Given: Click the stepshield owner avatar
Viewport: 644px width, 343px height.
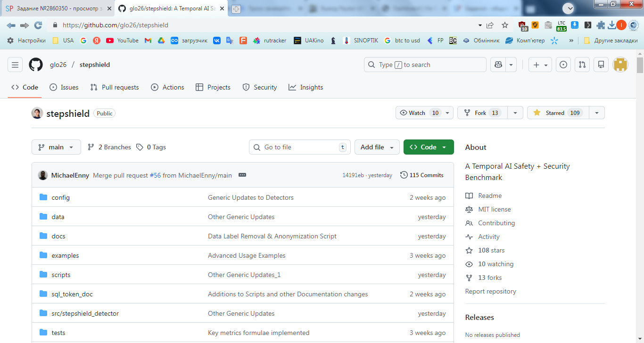Looking at the screenshot, I should (x=37, y=113).
